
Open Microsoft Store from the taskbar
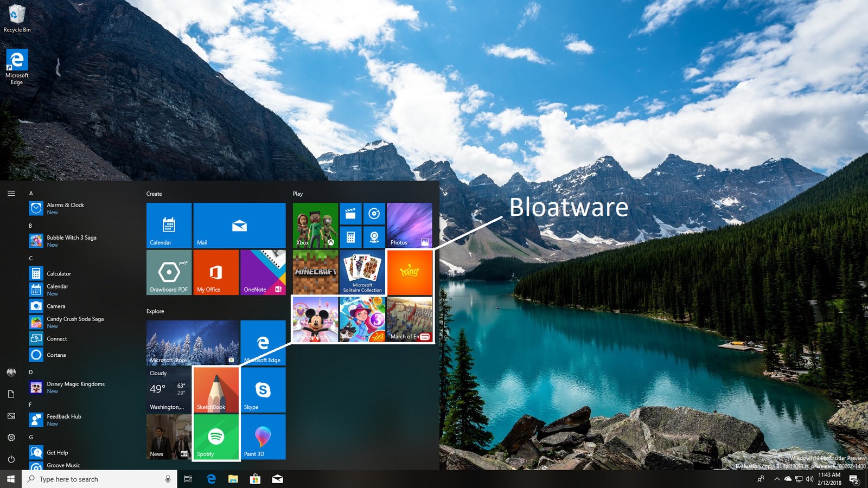coord(255,479)
